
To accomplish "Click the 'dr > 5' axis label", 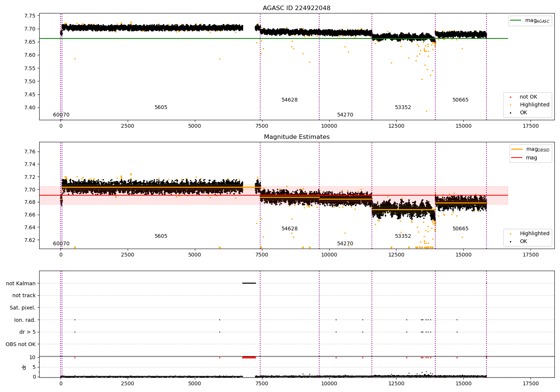I will (28, 332).
